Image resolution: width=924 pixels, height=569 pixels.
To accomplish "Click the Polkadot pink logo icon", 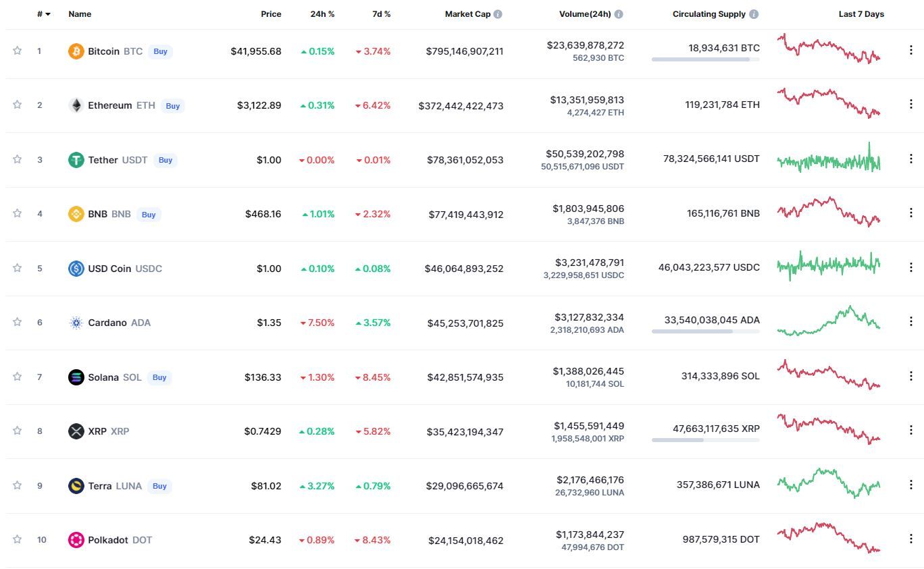I will point(76,540).
